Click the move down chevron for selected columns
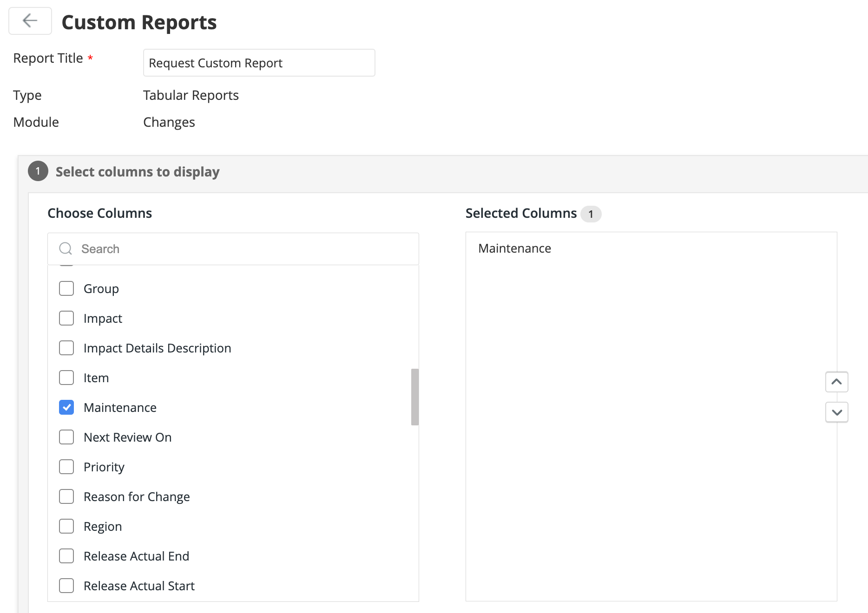The height and width of the screenshot is (613, 868). [x=836, y=412]
